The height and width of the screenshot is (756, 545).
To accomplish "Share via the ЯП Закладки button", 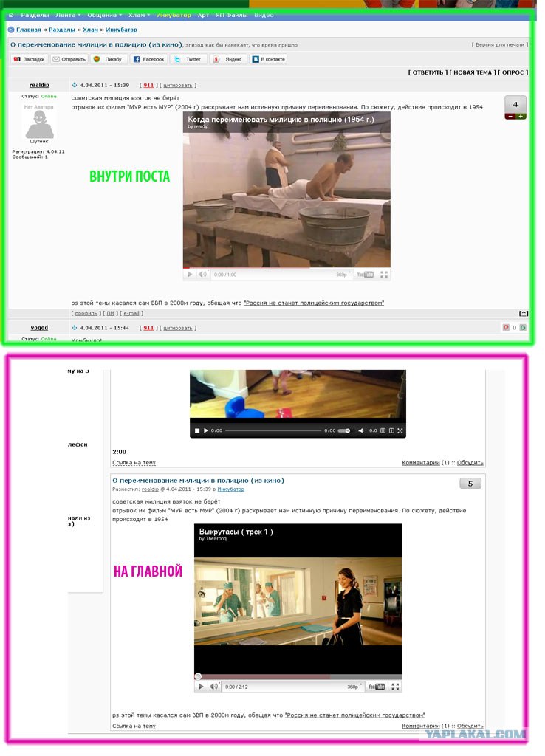I will pyautogui.click(x=30, y=59).
